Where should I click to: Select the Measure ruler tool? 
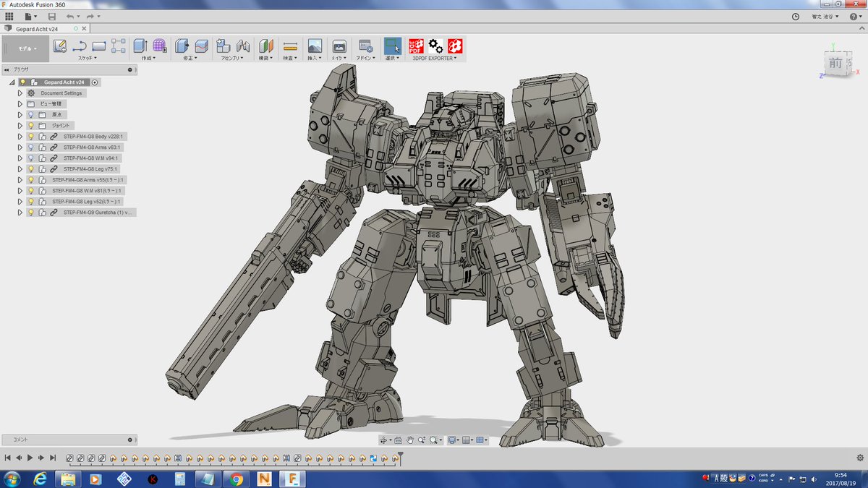click(x=291, y=46)
